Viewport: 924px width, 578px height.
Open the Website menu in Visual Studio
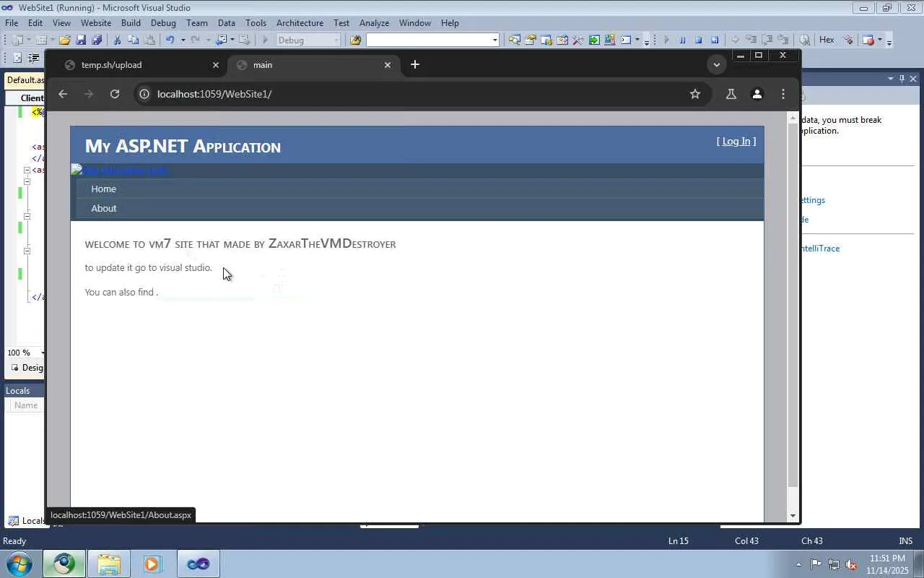pyautogui.click(x=96, y=23)
